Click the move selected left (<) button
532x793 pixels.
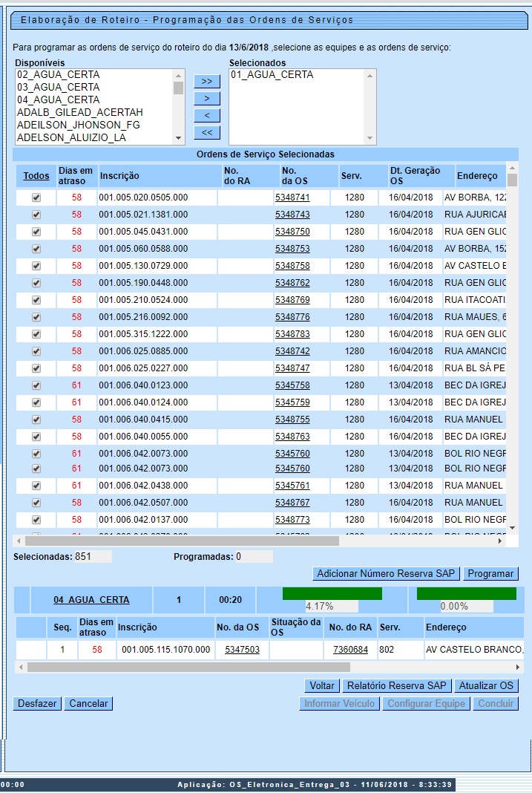[x=207, y=115]
